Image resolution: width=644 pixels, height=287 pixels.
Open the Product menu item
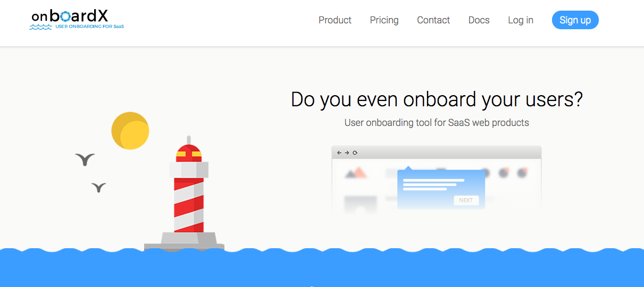(x=334, y=20)
